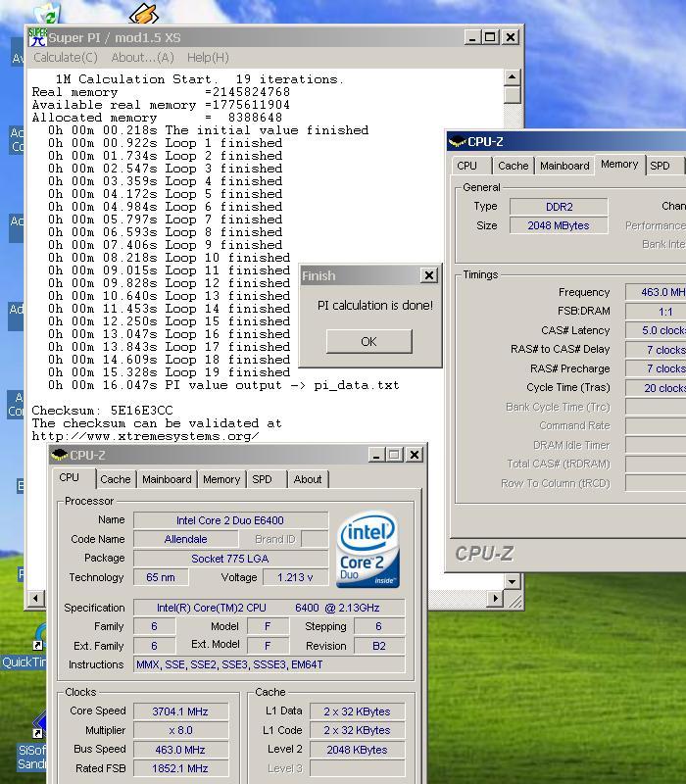This screenshot has height=784, width=686.
Task: Close the Finish dialog with X
Action: tap(428, 275)
